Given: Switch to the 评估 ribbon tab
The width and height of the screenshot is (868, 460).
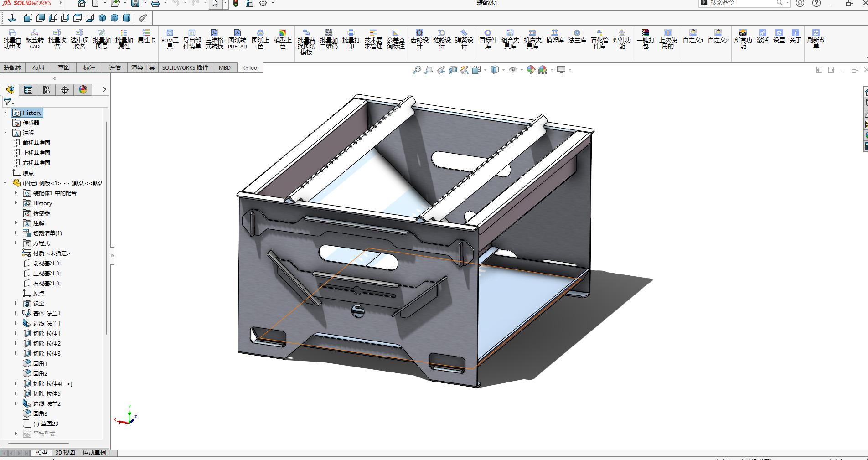Looking at the screenshot, I should coord(115,67).
